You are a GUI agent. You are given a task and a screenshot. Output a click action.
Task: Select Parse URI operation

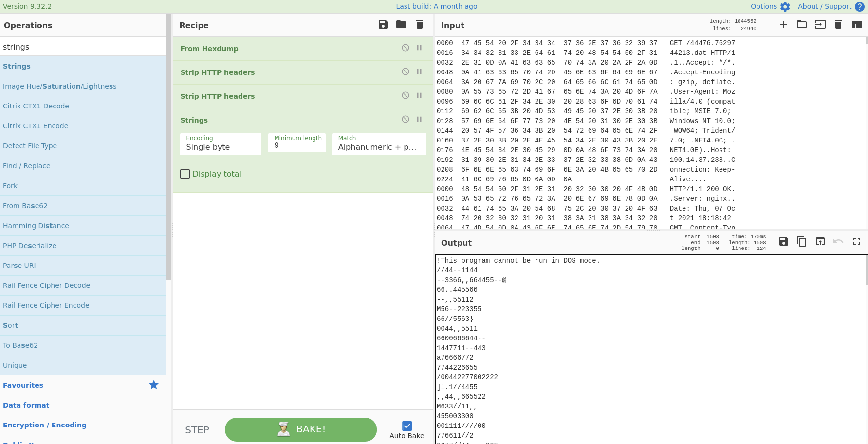[x=83, y=265]
